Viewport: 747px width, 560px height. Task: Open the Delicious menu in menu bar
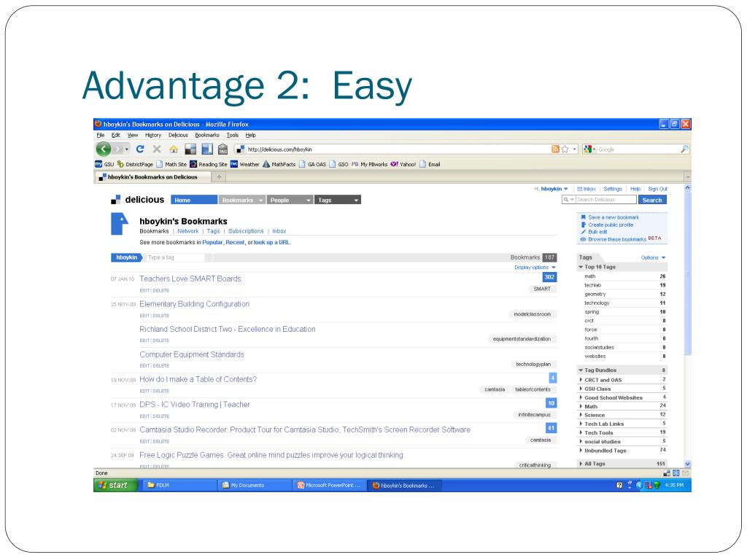click(x=178, y=135)
